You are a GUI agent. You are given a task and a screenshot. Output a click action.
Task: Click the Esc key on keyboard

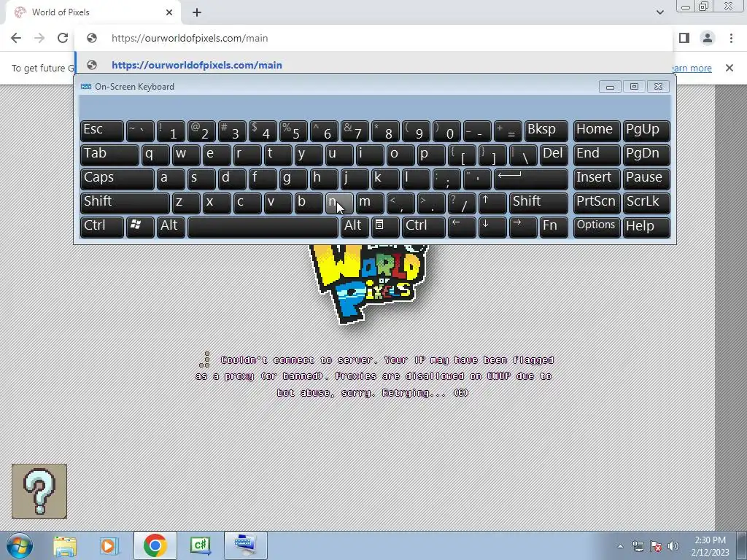(102, 131)
